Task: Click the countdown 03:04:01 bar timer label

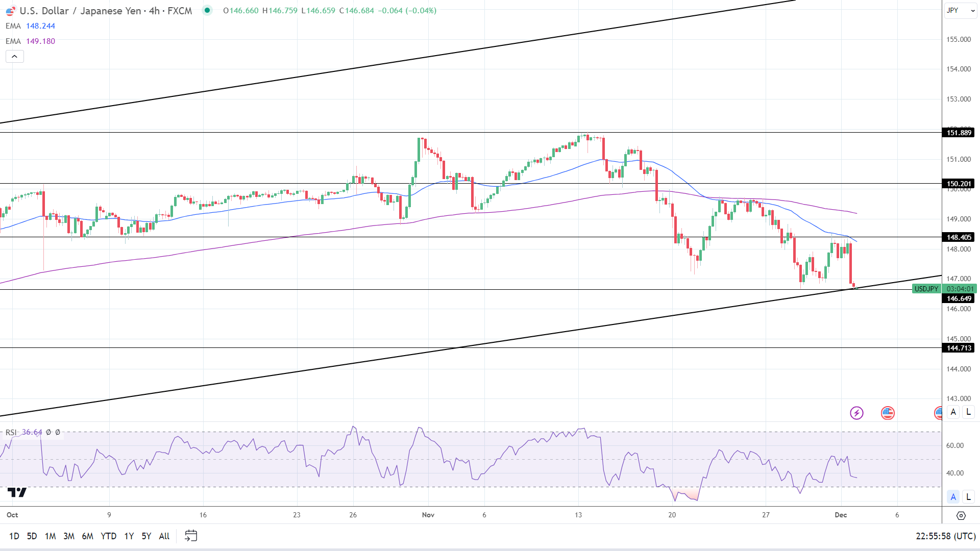Action: tap(960, 289)
